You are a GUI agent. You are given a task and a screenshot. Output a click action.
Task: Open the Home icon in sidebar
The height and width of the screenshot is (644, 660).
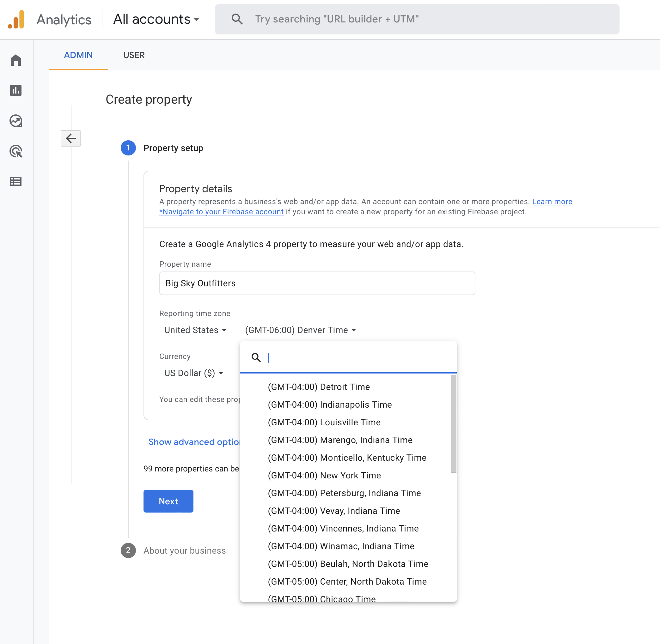[x=16, y=60]
